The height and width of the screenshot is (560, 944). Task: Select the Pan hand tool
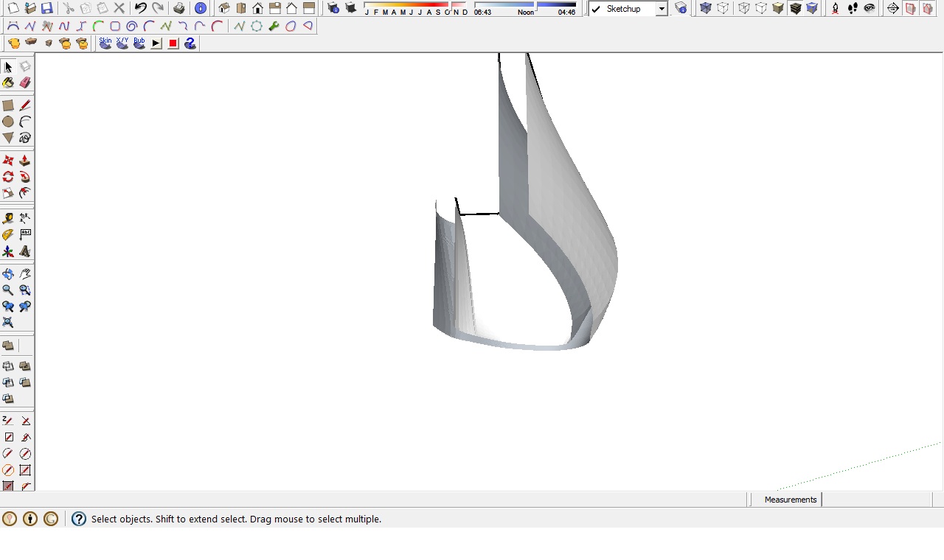click(x=25, y=274)
